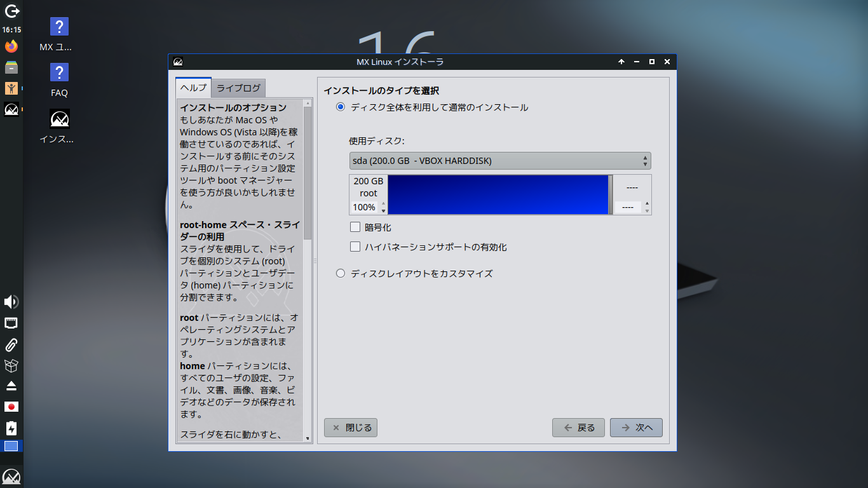
Task: Click the panel clock showing 16:15
Action: 11,30
